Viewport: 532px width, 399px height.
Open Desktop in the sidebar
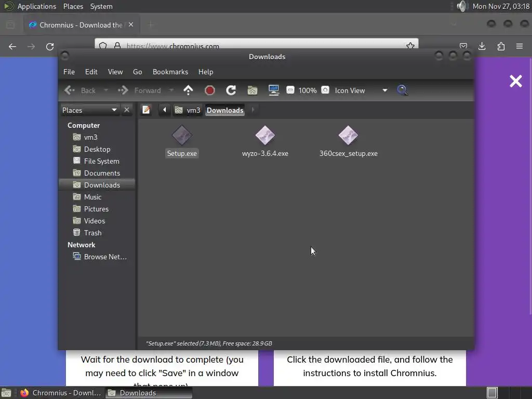97,149
